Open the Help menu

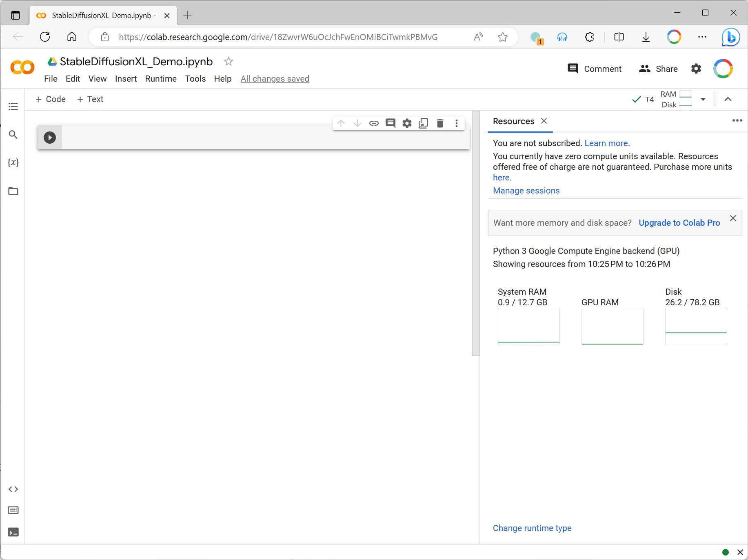[x=223, y=79]
